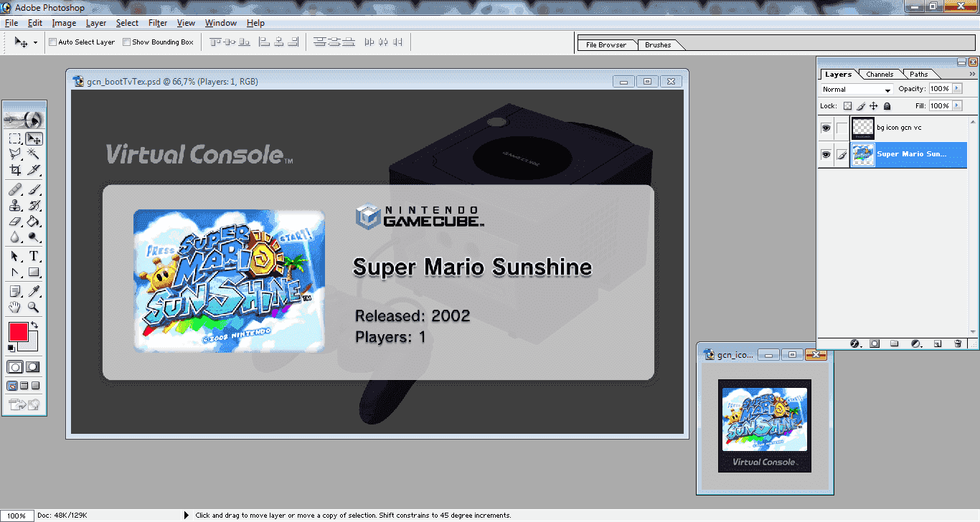
Task: Switch to the Paths tab
Action: [919, 75]
